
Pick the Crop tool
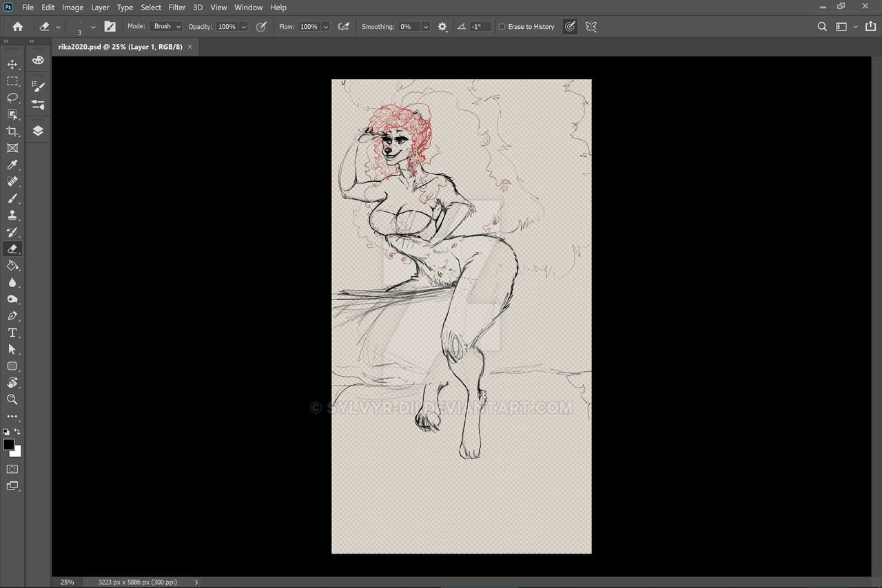(12, 132)
